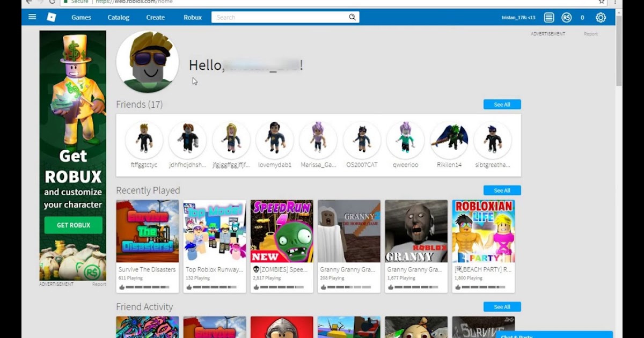
Task: Click the 'Survive The Disasters' title text
Action: click(x=147, y=270)
